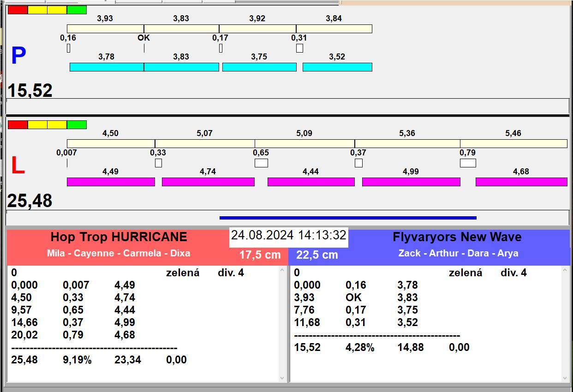Click the small box under 0,65 changeover

(x=261, y=163)
